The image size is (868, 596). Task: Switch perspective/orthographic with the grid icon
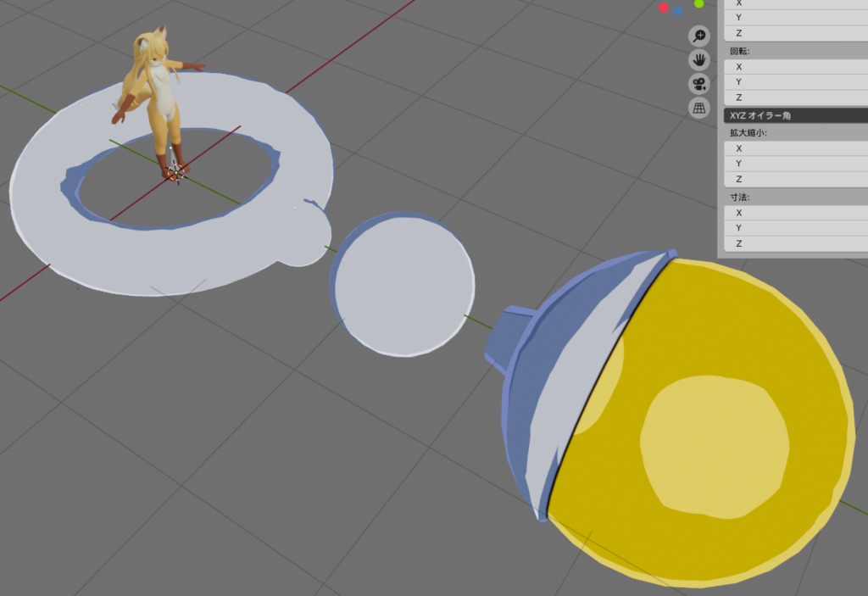pos(699,108)
